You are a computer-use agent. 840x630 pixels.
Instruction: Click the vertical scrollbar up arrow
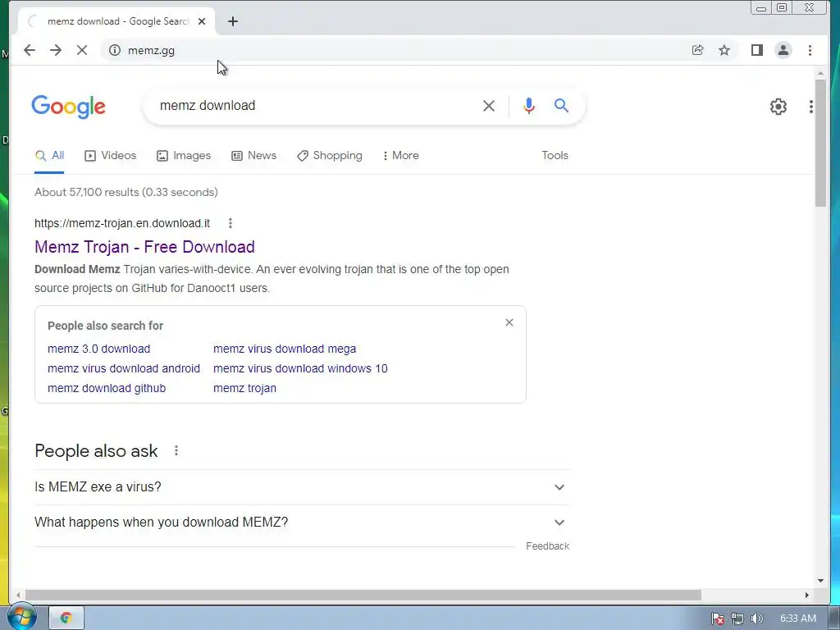(820, 73)
